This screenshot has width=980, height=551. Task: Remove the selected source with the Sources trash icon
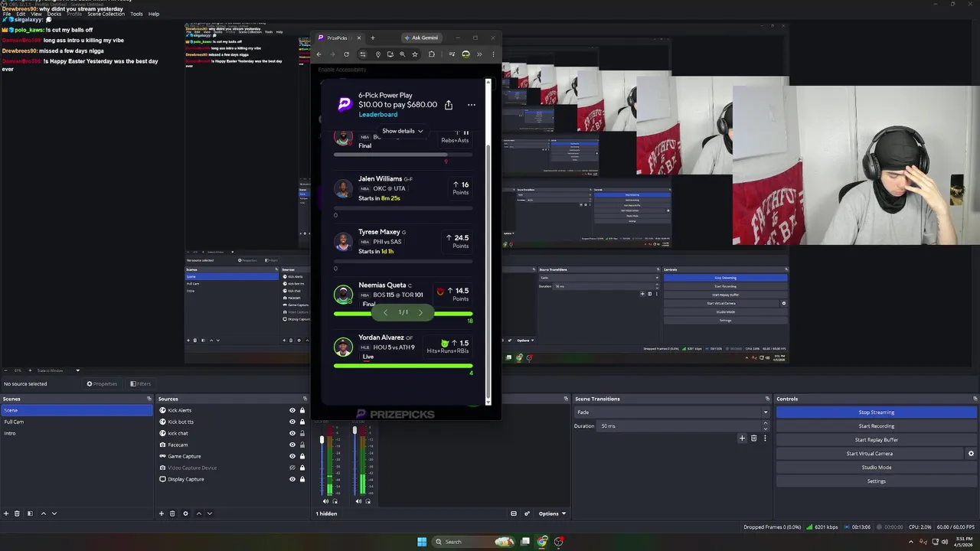pyautogui.click(x=172, y=514)
